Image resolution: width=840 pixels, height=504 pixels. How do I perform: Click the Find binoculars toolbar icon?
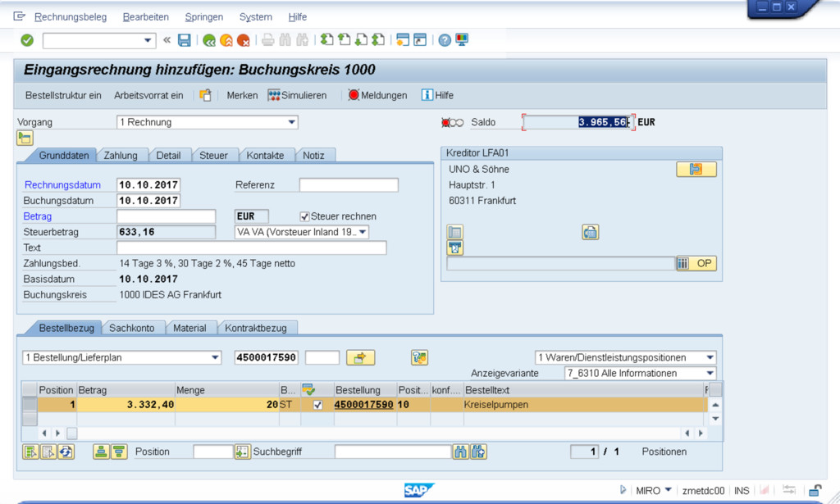click(285, 40)
